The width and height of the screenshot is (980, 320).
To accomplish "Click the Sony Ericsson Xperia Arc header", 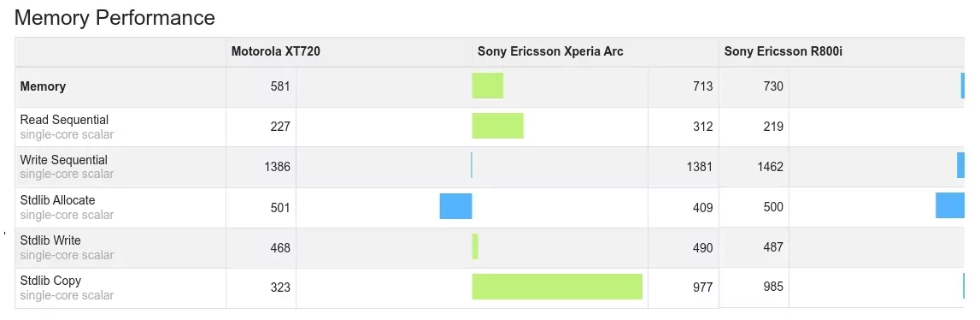I will click(x=550, y=51).
